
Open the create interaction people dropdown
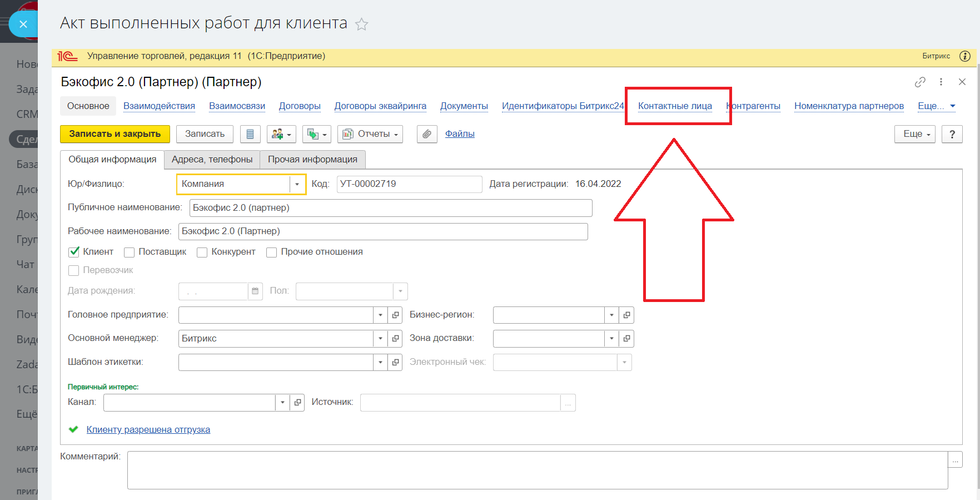[x=281, y=134]
